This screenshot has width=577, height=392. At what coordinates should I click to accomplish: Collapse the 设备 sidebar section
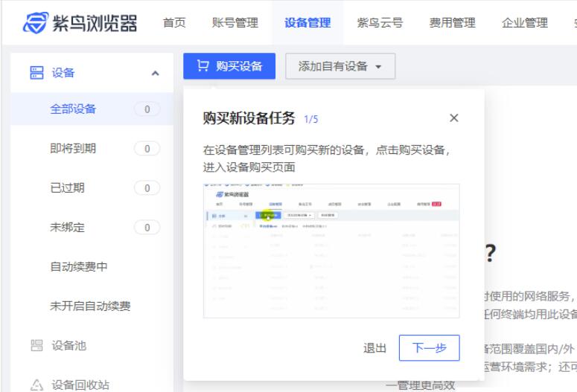point(156,73)
